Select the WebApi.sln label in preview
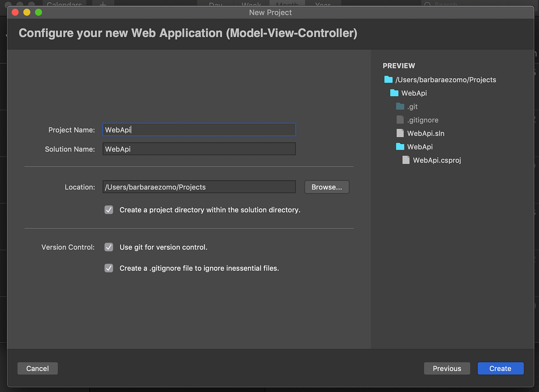The height and width of the screenshot is (392, 539). [x=426, y=134]
